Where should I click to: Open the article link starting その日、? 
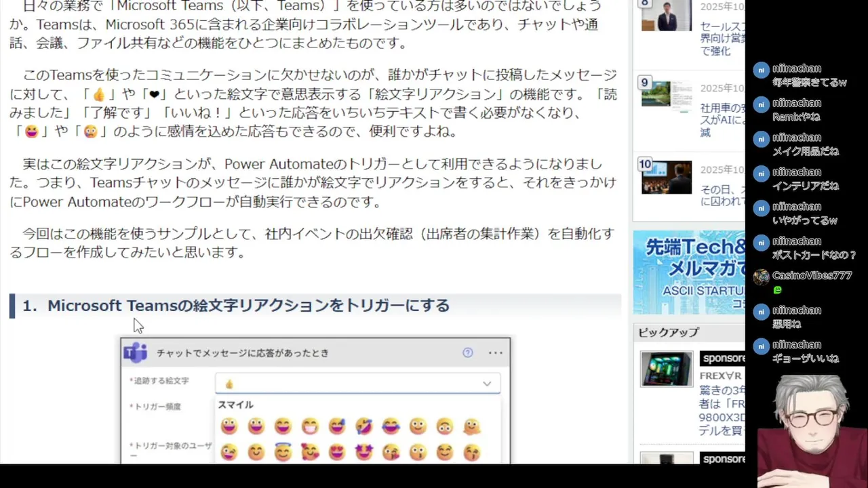(x=722, y=195)
